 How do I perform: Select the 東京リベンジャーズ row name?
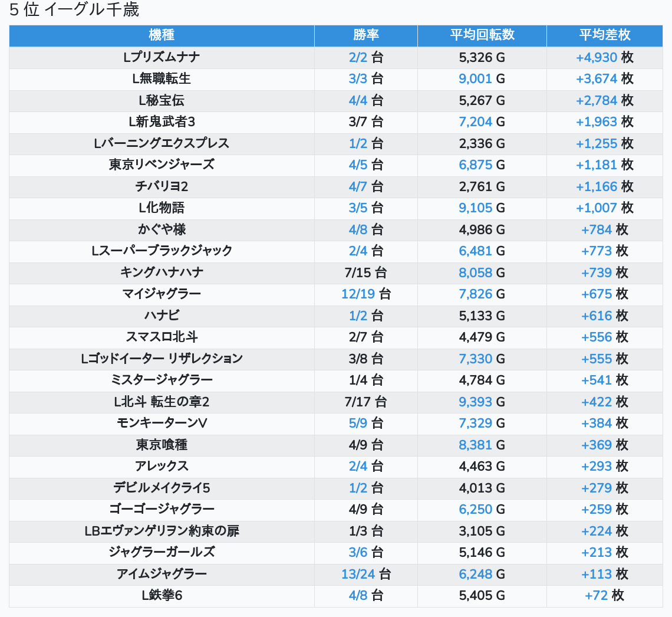pos(162,165)
